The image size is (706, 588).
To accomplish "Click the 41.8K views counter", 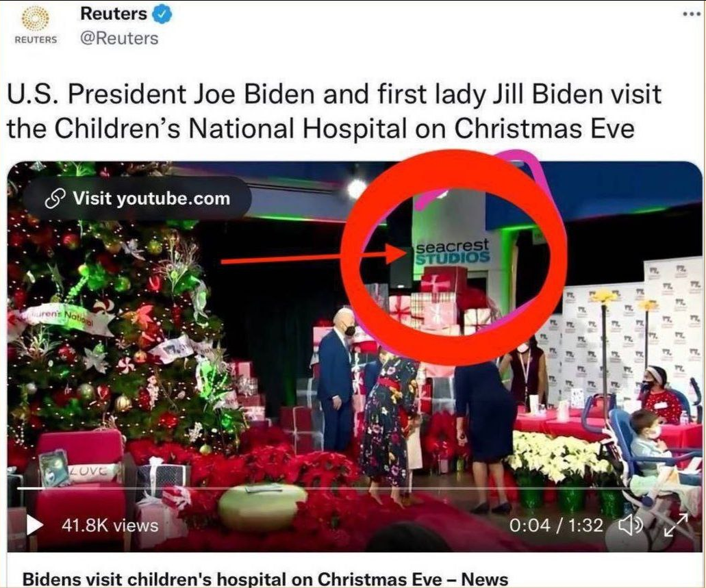I will [x=110, y=526].
